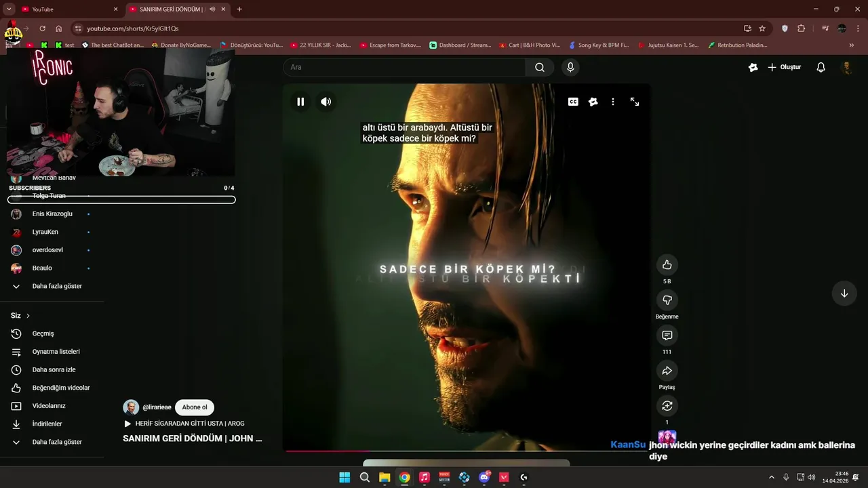Open the three-dot more options menu
Viewport: 868px width, 488px height.
pyautogui.click(x=613, y=102)
